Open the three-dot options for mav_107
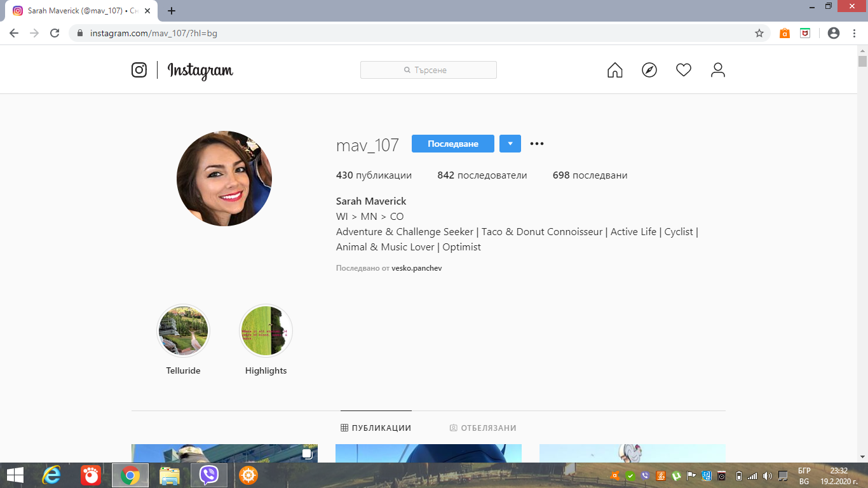Screen dimensions: 868x488 coord(537,144)
